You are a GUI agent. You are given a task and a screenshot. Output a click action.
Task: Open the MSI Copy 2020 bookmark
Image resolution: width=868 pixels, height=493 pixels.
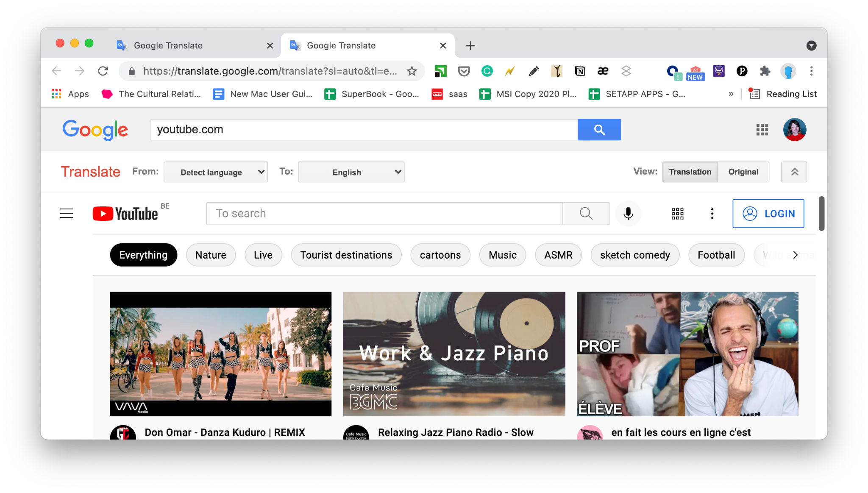528,94
